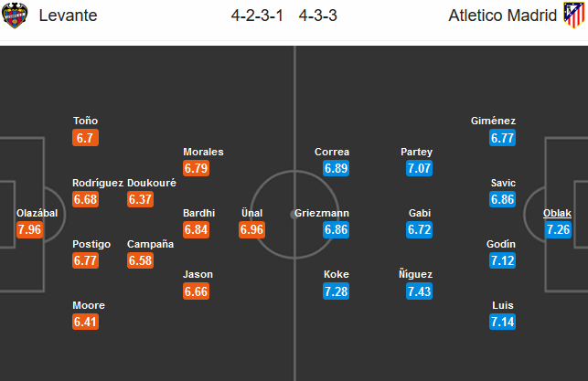Click Koke's 7.28 rating badge
The image size is (588, 381).
(337, 291)
